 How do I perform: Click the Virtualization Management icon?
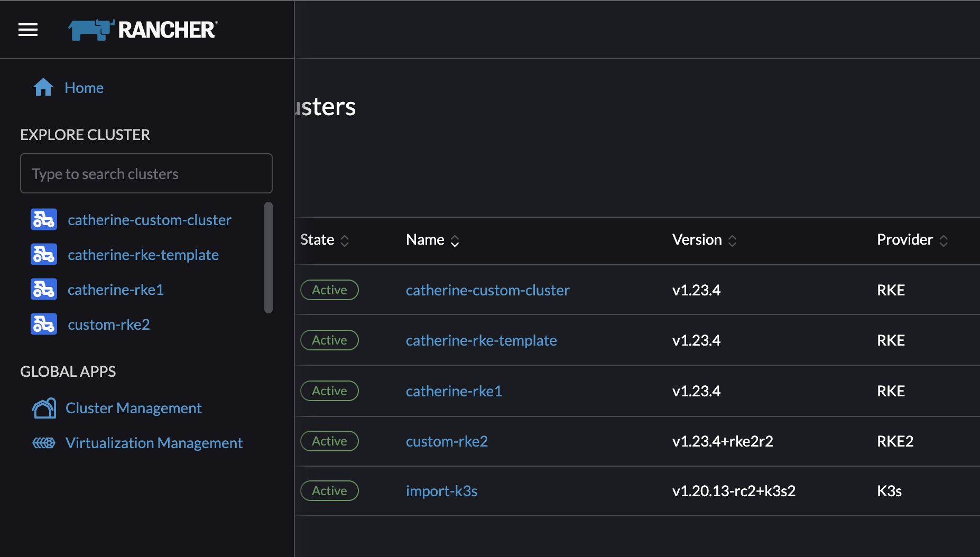click(x=44, y=443)
